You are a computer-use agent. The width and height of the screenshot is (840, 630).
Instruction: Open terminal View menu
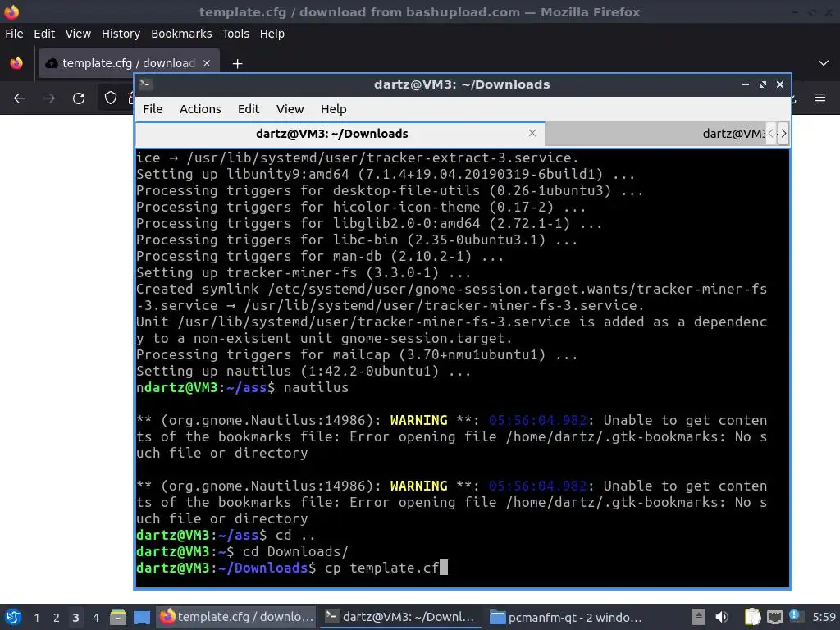(x=290, y=109)
